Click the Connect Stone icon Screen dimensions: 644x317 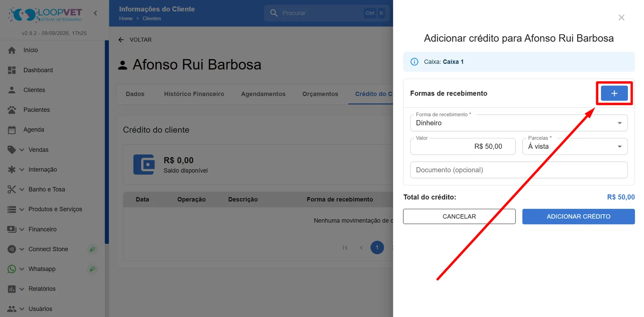(12, 249)
